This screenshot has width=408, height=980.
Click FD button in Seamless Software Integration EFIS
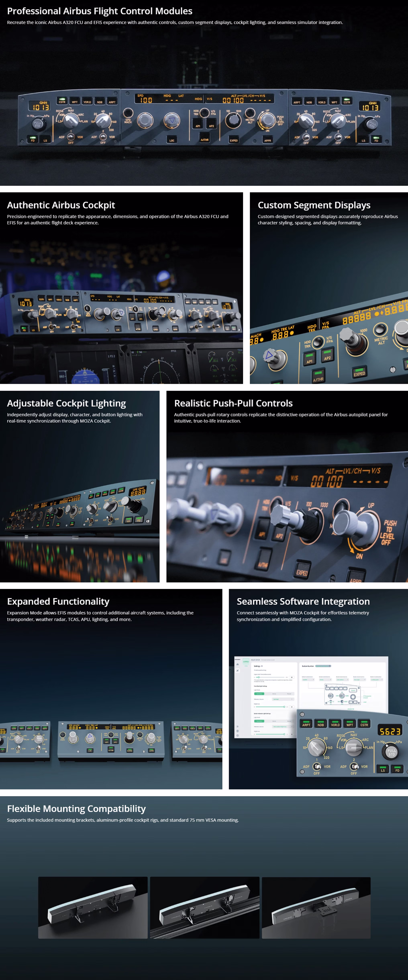[x=397, y=769]
